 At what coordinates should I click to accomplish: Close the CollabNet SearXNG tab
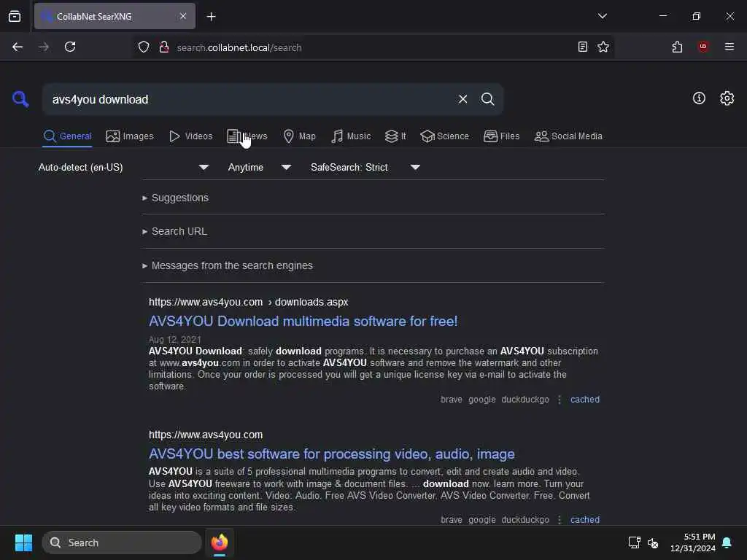point(183,16)
